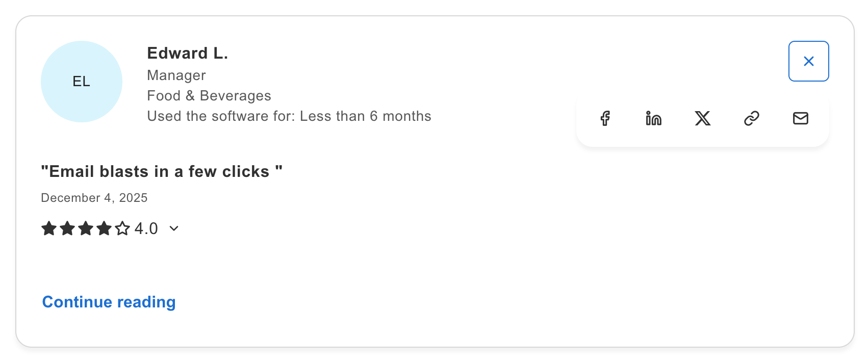Click the Food & Beverages industry label
868x364 pixels.
209,95
